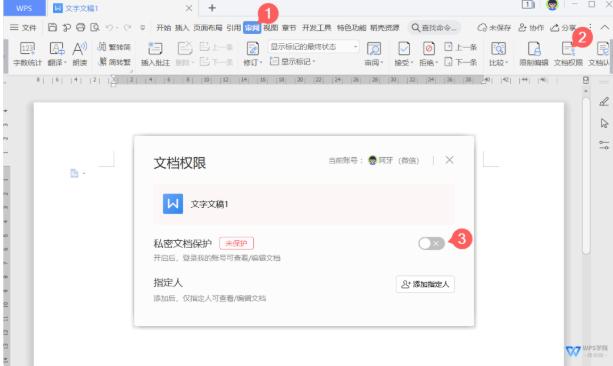Expand Show Markup (显示标记) dropdown
Screen dimensions: 613x366
coord(292,61)
